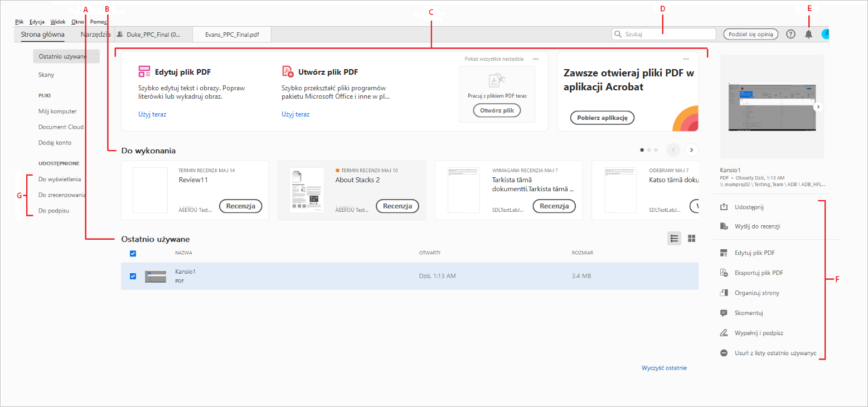Open the Widok menu
The width and height of the screenshot is (868, 407).
coord(58,22)
